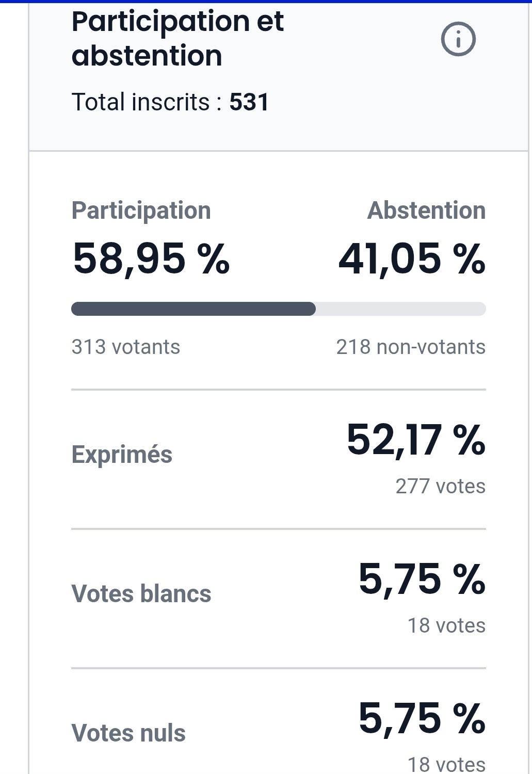The height and width of the screenshot is (774, 532).
Task: Click the "Participation et abstention" heading
Action: 177,39
